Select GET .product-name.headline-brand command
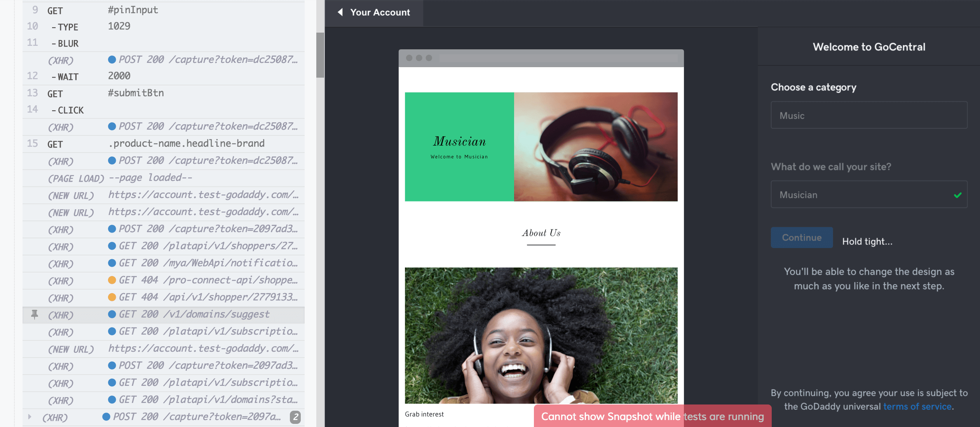The image size is (980, 427). tap(164, 144)
